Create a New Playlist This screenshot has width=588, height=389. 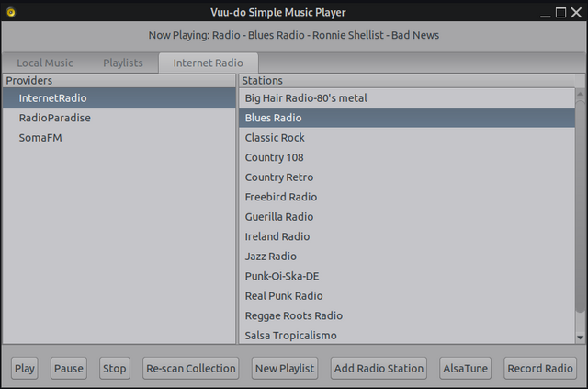pyautogui.click(x=285, y=368)
